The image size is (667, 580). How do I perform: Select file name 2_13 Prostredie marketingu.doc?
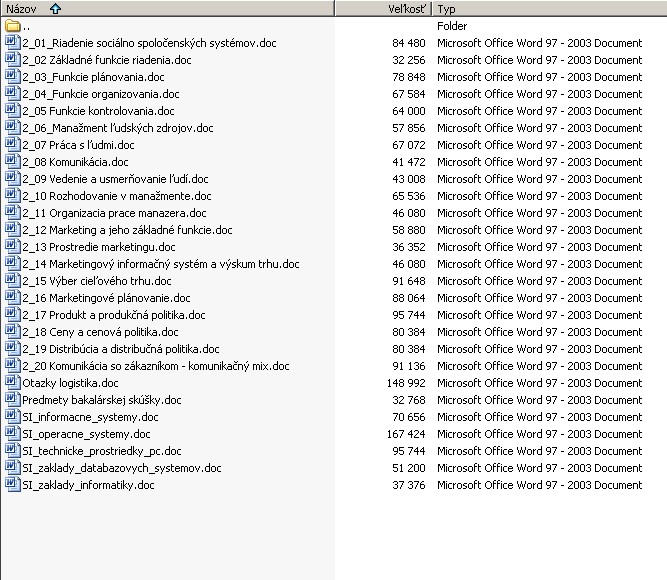pyautogui.click(x=99, y=247)
